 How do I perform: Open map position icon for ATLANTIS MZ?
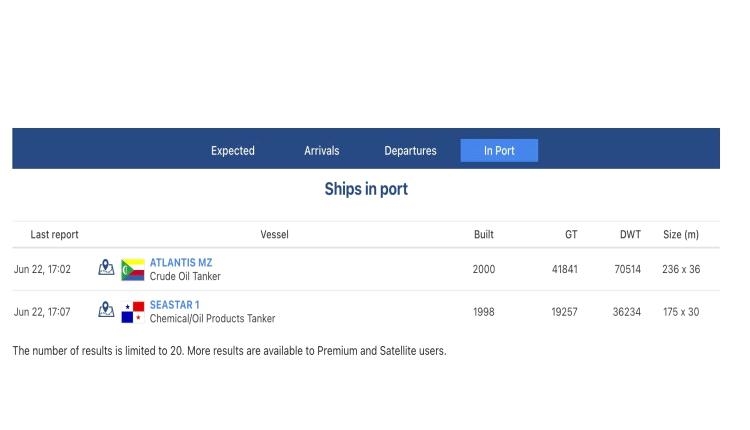point(106,267)
